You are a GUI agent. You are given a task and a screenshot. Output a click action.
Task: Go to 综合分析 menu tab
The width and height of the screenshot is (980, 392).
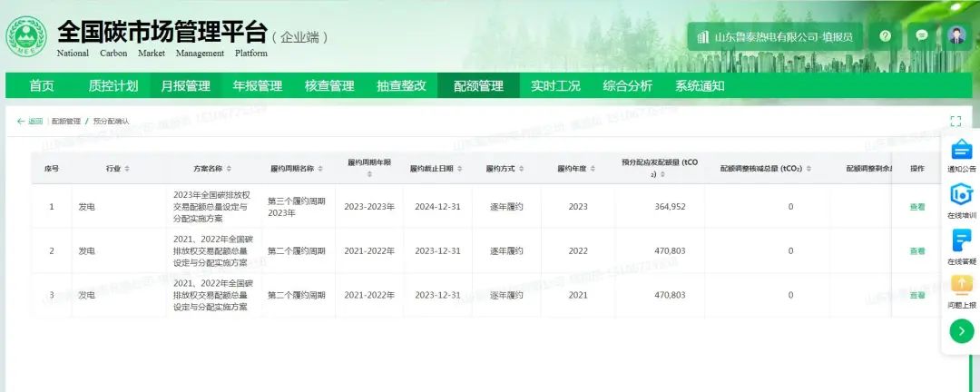coord(627,86)
